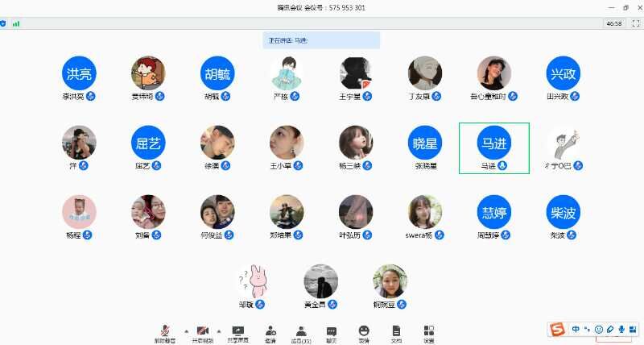Open the 邀请 (invite) panel
This screenshot has height=345, width=644.
(x=270, y=331)
